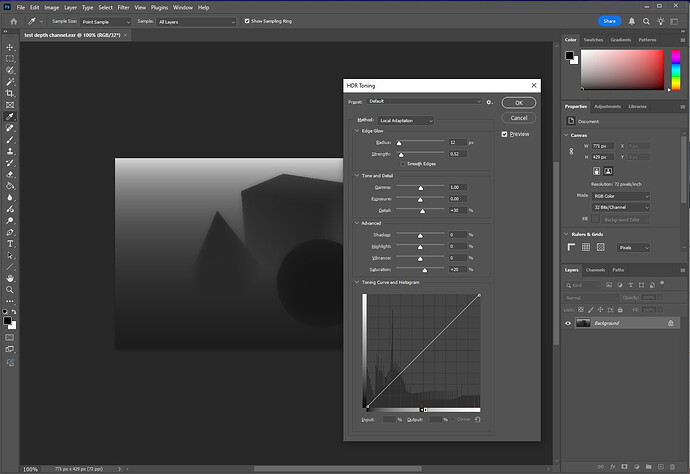Select the Eyedropper tool in toolbar
Image resolution: width=690 pixels, height=474 pixels.
tap(10, 117)
